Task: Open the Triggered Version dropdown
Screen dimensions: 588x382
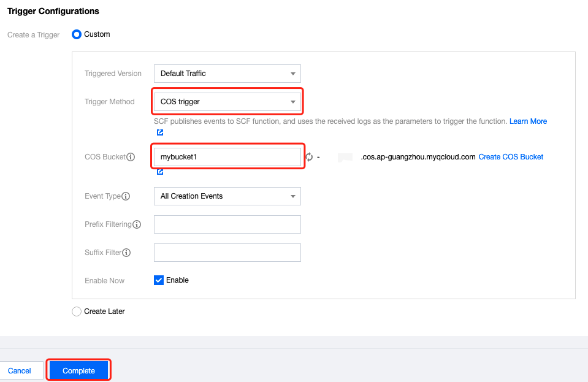Action: pos(227,74)
